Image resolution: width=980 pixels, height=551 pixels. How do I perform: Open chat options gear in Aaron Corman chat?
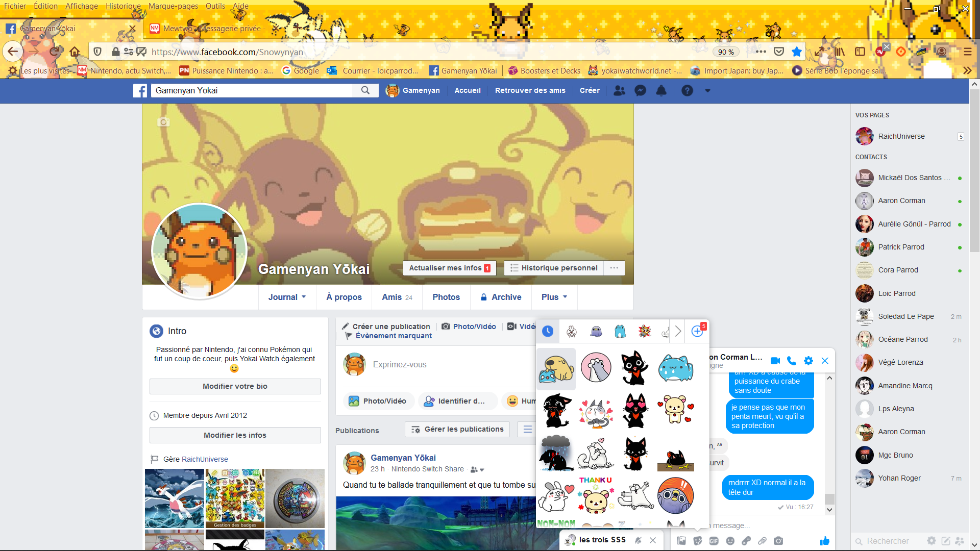click(808, 361)
